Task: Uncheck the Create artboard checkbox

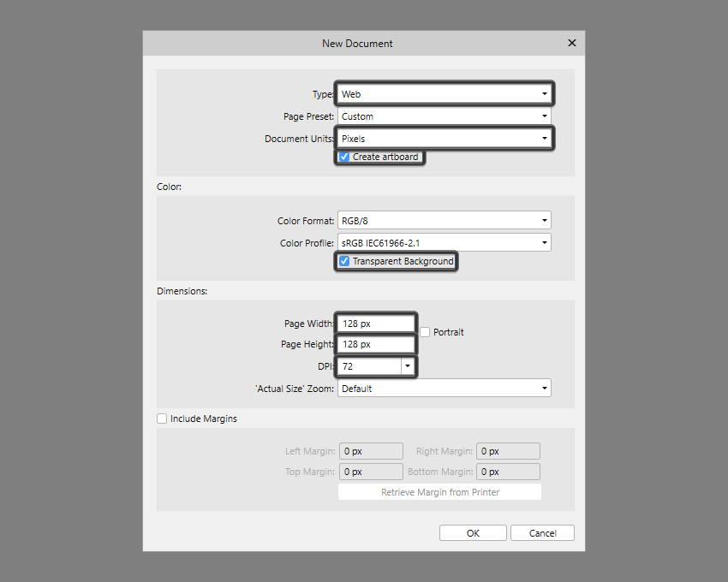Action: point(344,157)
